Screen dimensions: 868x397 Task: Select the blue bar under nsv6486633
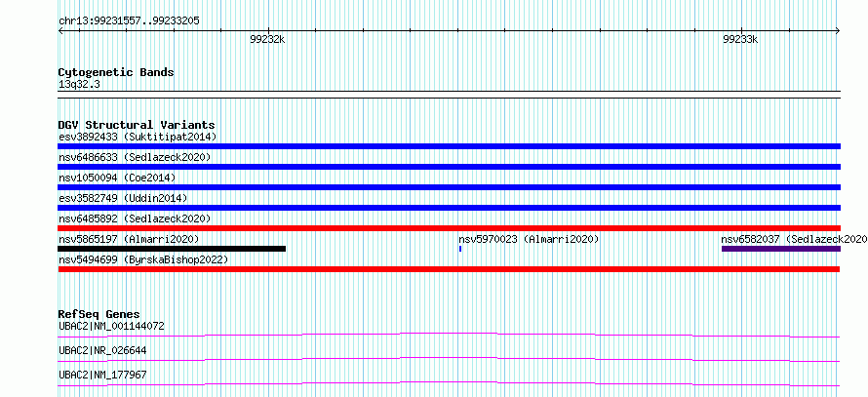click(449, 167)
